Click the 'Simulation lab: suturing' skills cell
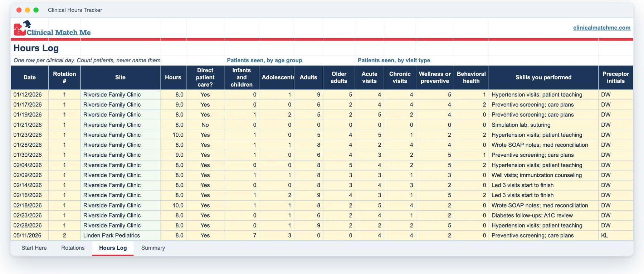The width and height of the screenshot is (644, 274). pos(543,125)
